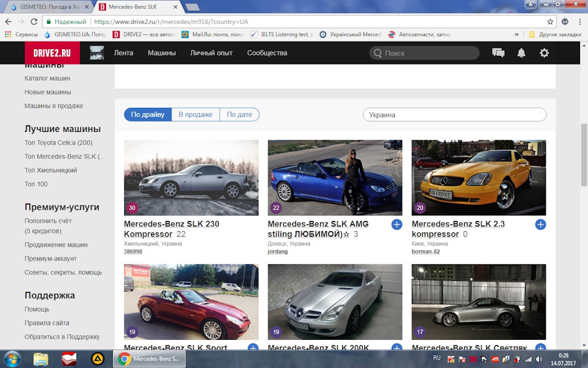Open the jordang user profile link
Image resolution: width=588 pixels, height=368 pixels.
coord(278,251)
